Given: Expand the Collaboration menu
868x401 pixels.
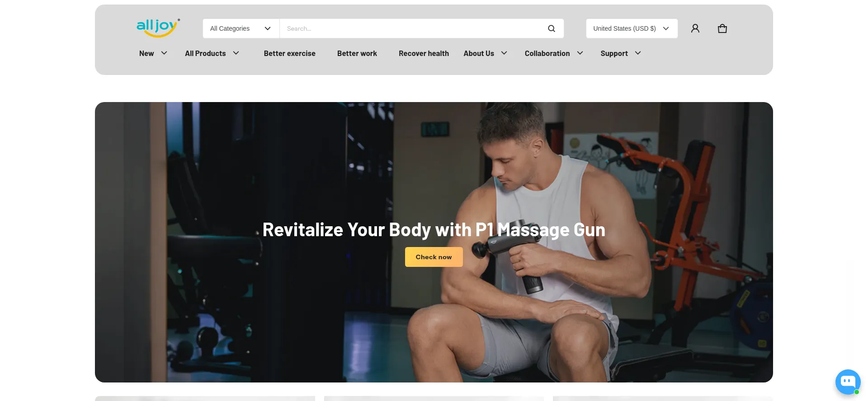Looking at the screenshot, I should click(547, 53).
